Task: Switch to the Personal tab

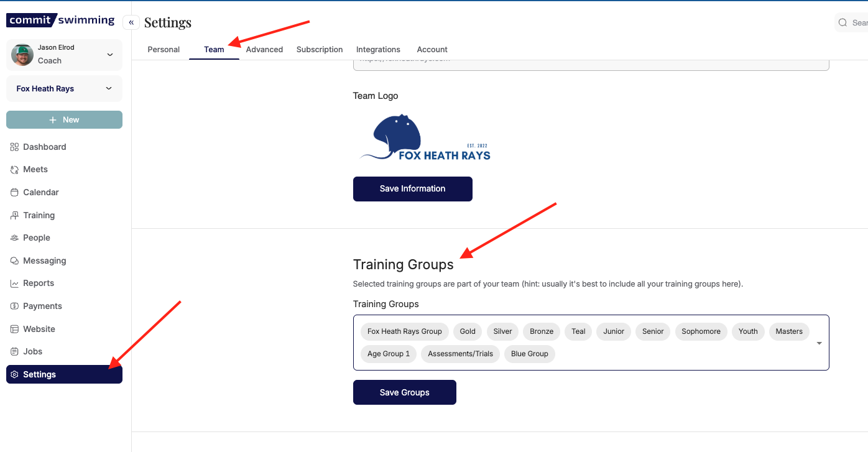Action: coord(164,49)
